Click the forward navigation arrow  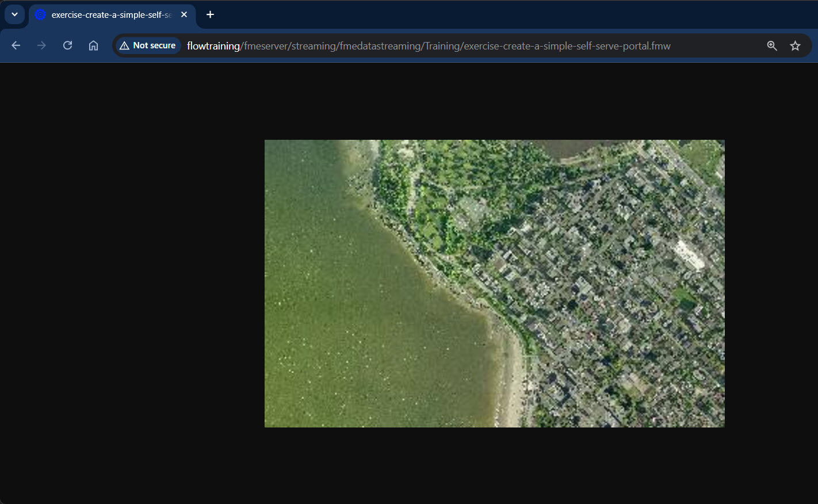click(x=41, y=45)
